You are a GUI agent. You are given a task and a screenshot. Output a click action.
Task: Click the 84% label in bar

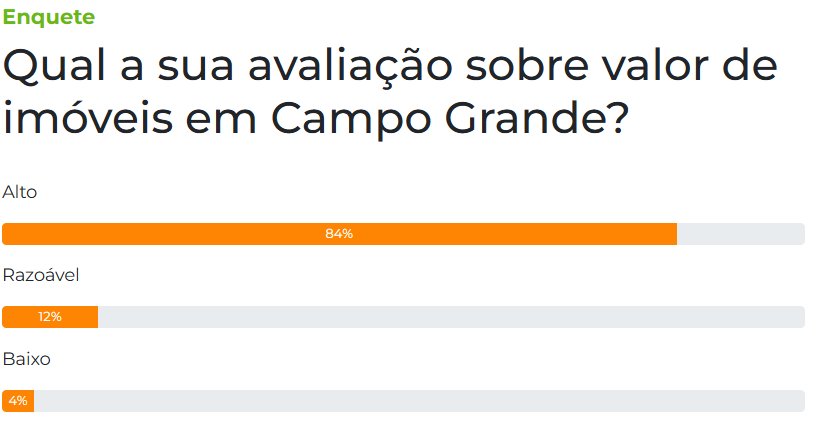click(x=339, y=234)
